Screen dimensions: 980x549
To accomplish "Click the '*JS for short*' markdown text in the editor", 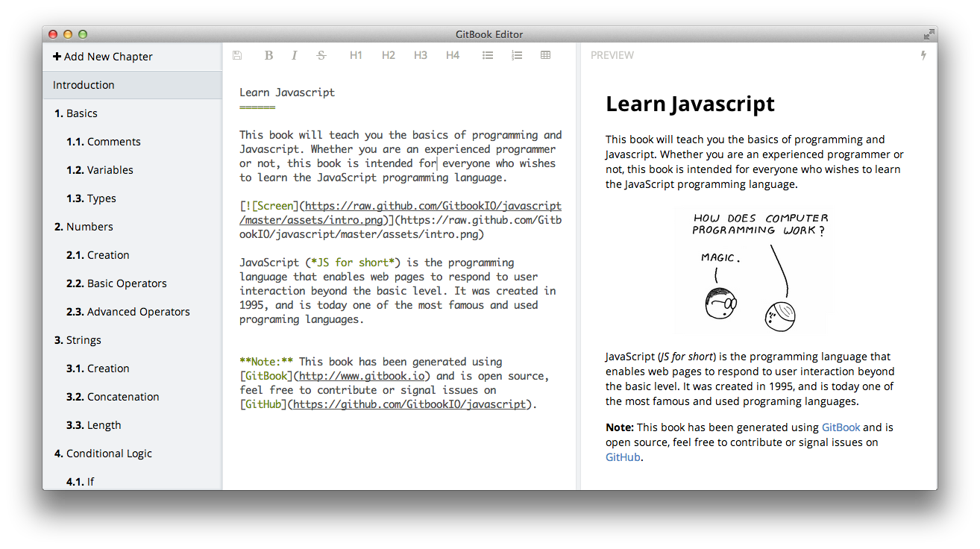I will click(353, 263).
